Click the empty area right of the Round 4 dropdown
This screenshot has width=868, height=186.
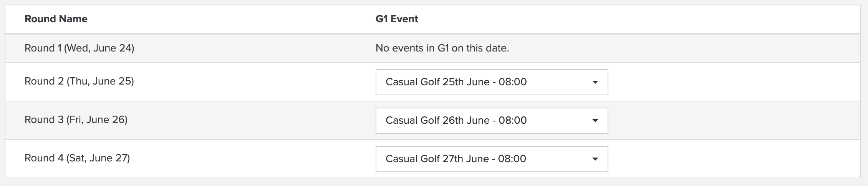point(734,159)
